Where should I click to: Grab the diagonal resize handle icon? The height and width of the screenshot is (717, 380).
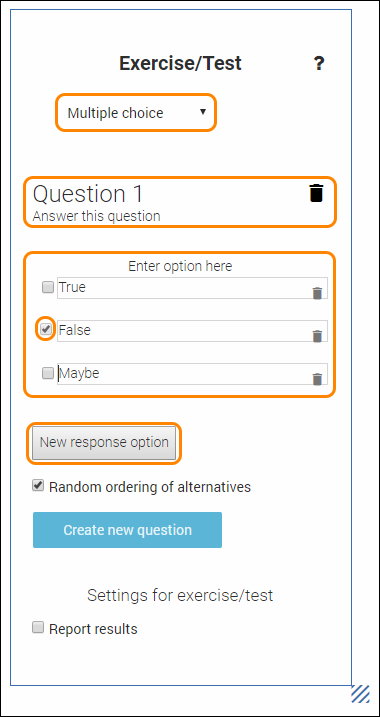click(x=360, y=693)
